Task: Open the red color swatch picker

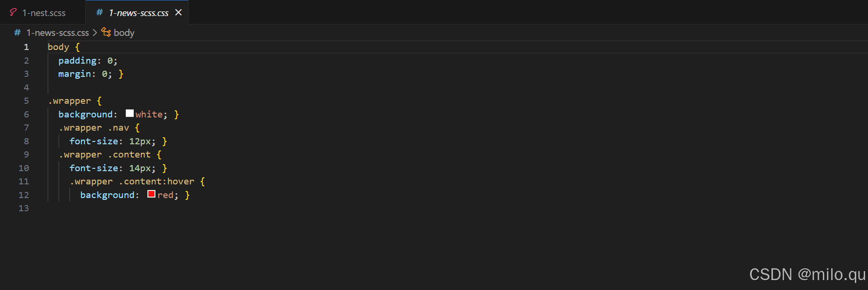Action: click(151, 194)
